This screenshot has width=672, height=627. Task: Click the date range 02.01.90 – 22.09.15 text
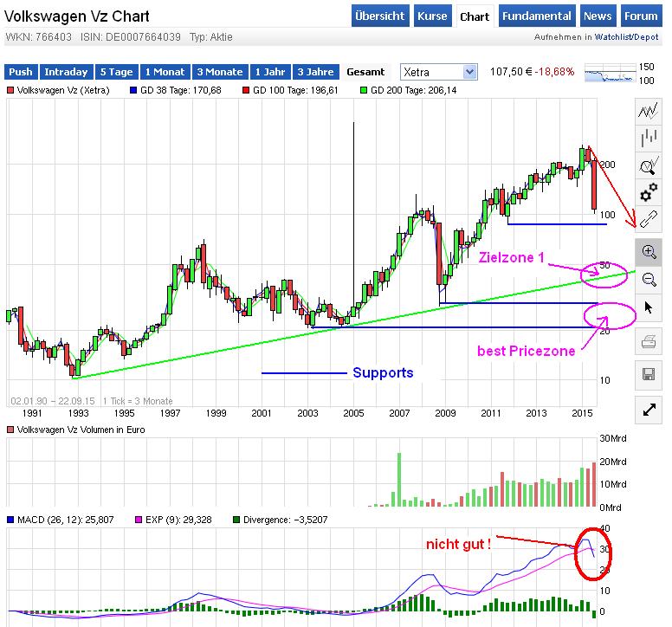click(53, 401)
